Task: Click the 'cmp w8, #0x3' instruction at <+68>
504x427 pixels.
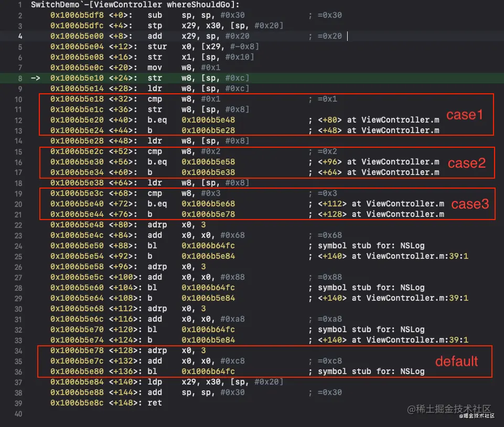Action: tap(184, 193)
